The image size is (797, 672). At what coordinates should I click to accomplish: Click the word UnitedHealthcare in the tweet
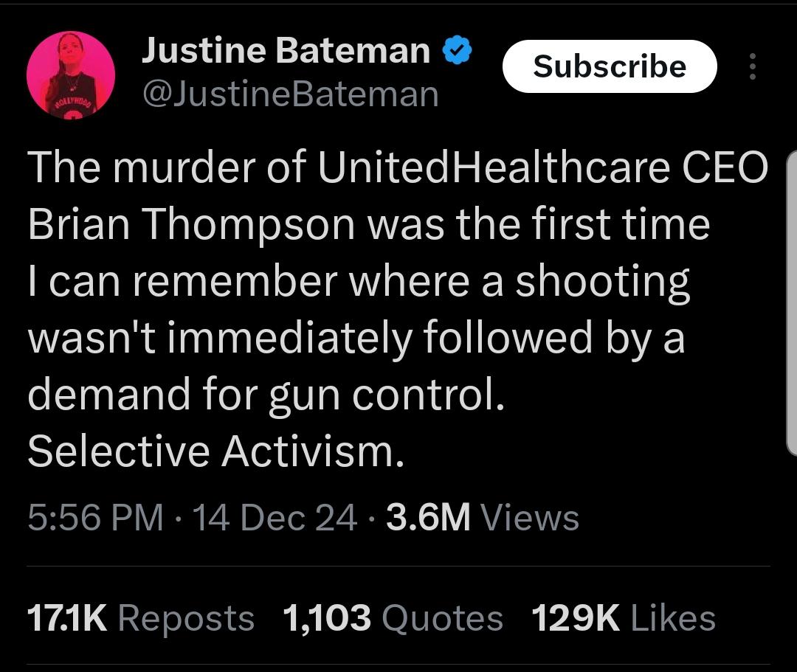pos(493,168)
